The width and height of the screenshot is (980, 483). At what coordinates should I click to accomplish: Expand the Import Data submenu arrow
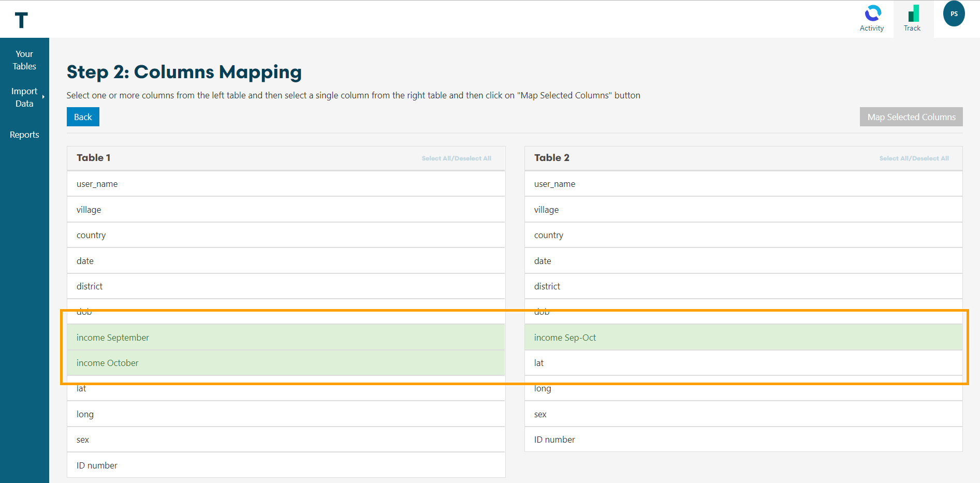tap(43, 97)
